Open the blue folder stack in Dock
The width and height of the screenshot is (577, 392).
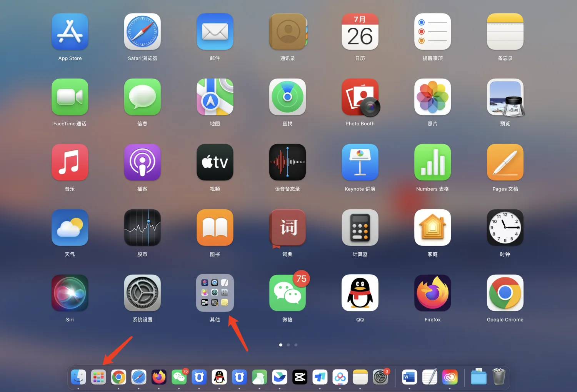click(x=479, y=377)
